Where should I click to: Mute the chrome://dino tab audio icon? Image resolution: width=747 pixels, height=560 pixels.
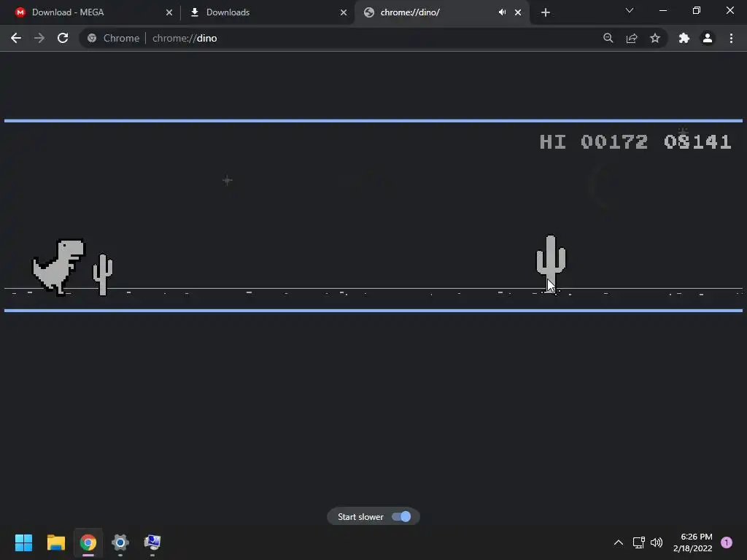click(x=502, y=12)
